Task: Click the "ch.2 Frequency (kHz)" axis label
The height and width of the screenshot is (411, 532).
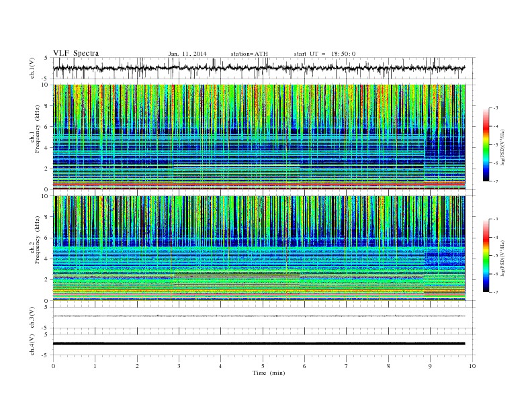Action: point(35,239)
